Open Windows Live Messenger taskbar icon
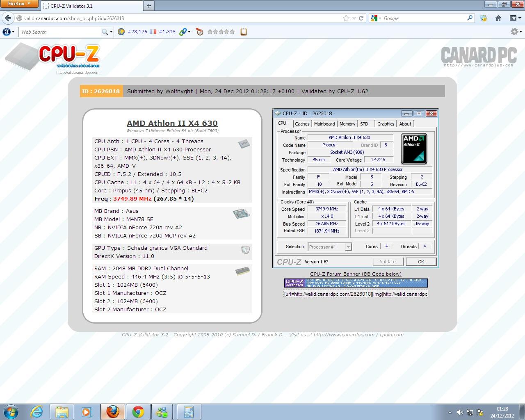This screenshot has height=420, width=525. pos(163,411)
